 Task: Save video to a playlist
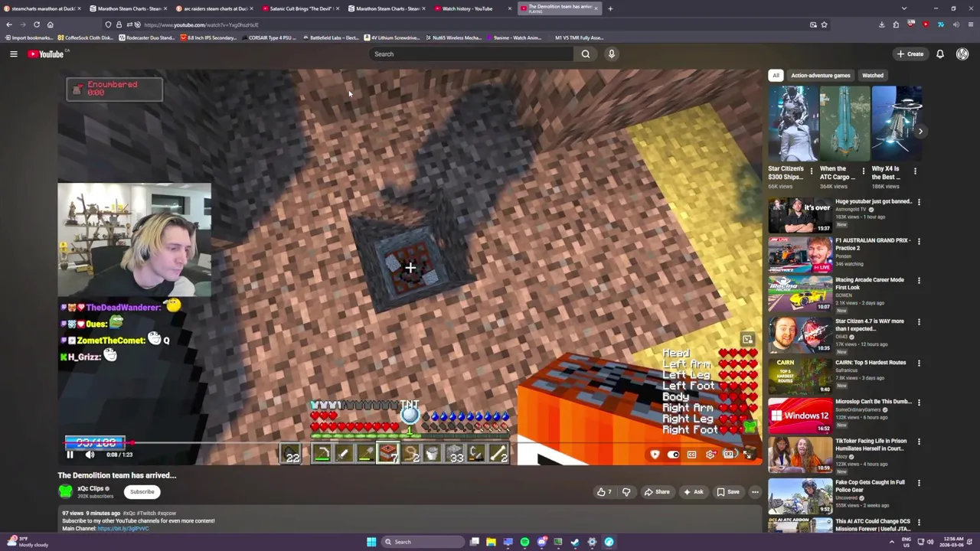[x=728, y=492]
